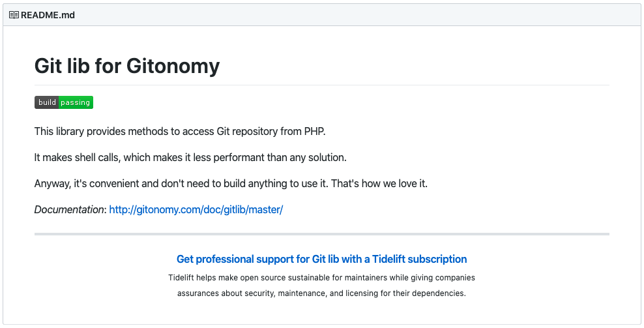Image resolution: width=644 pixels, height=328 pixels.
Task: Click the "Tidelift helps make open source" line
Action: 321,277
